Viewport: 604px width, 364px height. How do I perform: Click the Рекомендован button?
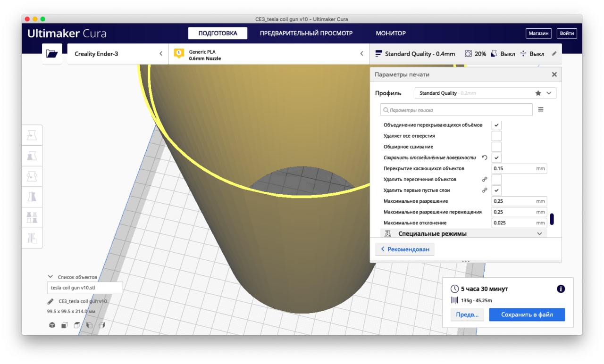pyautogui.click(x=405, y=249)
